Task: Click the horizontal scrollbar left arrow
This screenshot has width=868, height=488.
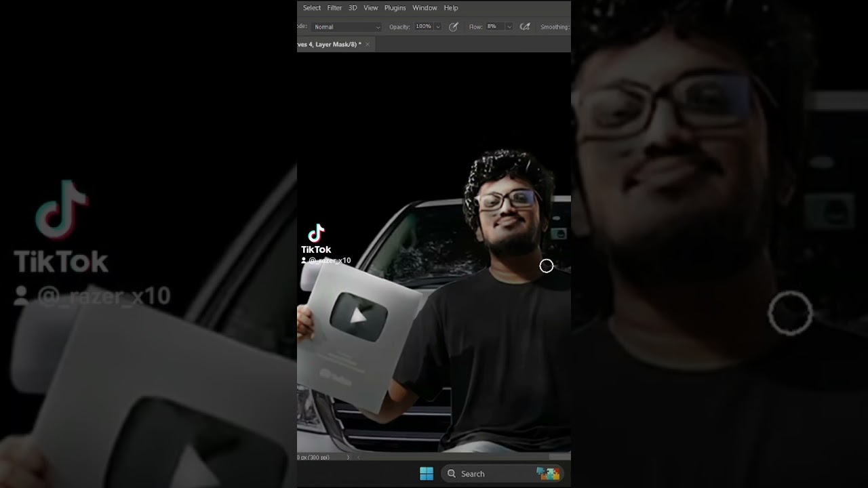Action: tap(357, 457)
